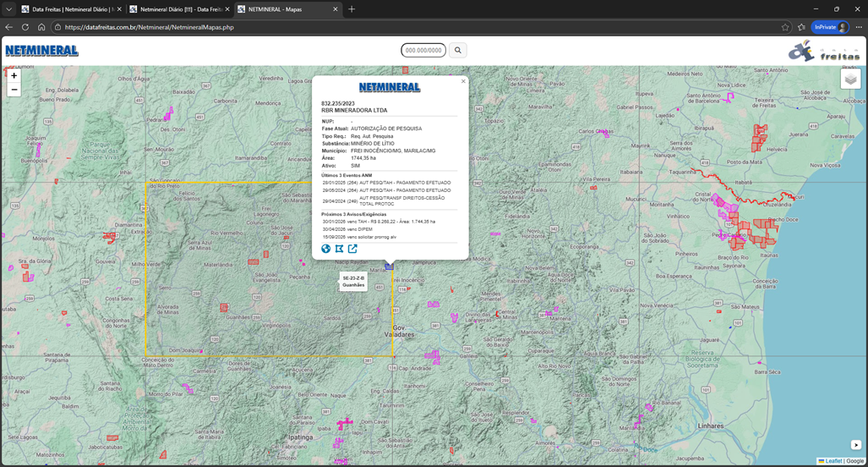Screen dimensions: 868x467
Task: Click the search magnifier button
Action: click(458, 51)
